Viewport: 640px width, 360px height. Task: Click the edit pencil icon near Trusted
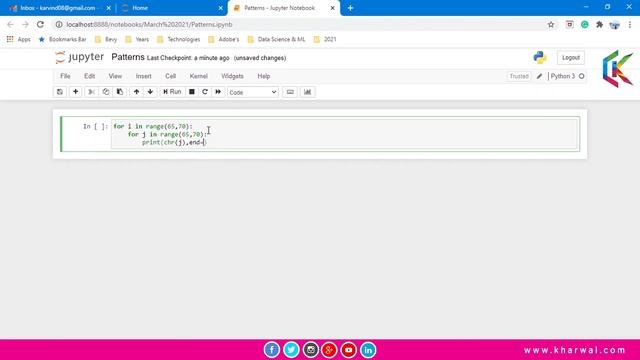[x=539, y=76]
